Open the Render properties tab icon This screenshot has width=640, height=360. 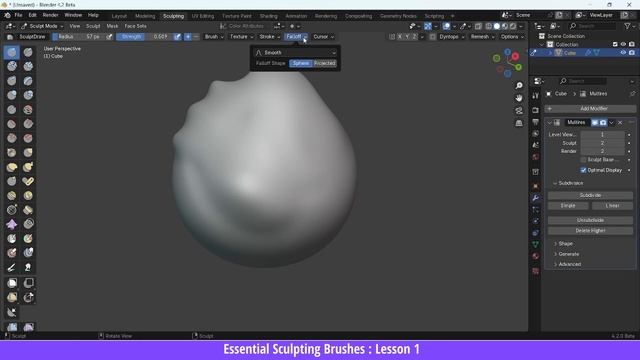click(536, 110)
